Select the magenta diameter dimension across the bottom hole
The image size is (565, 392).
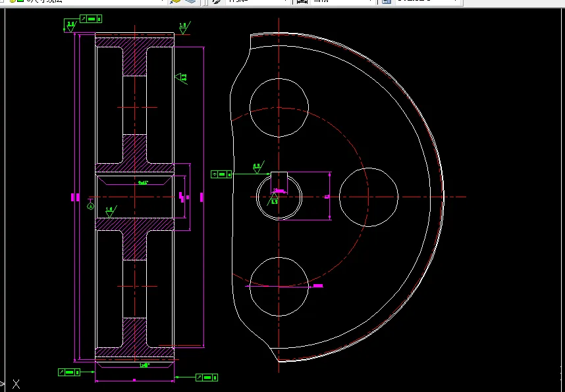click(x=284, y=286)
